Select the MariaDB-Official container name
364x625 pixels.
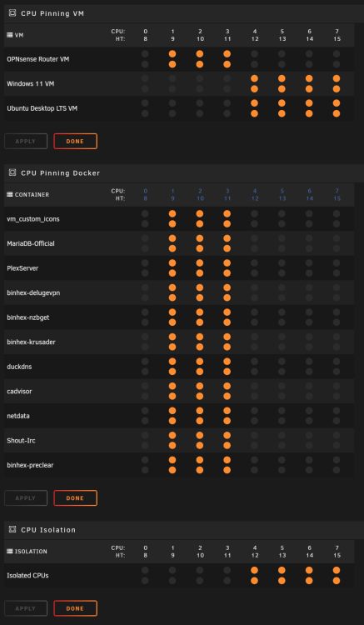(x=31, y=243)
